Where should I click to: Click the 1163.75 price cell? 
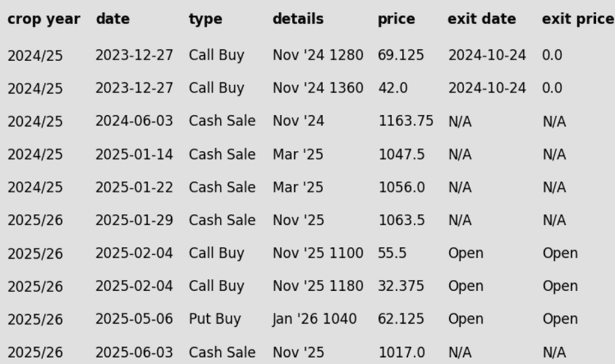tap(406, 121)
